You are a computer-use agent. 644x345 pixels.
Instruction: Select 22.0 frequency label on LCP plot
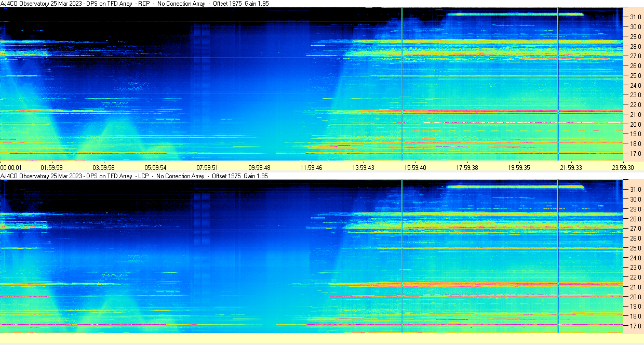(636, 277)
